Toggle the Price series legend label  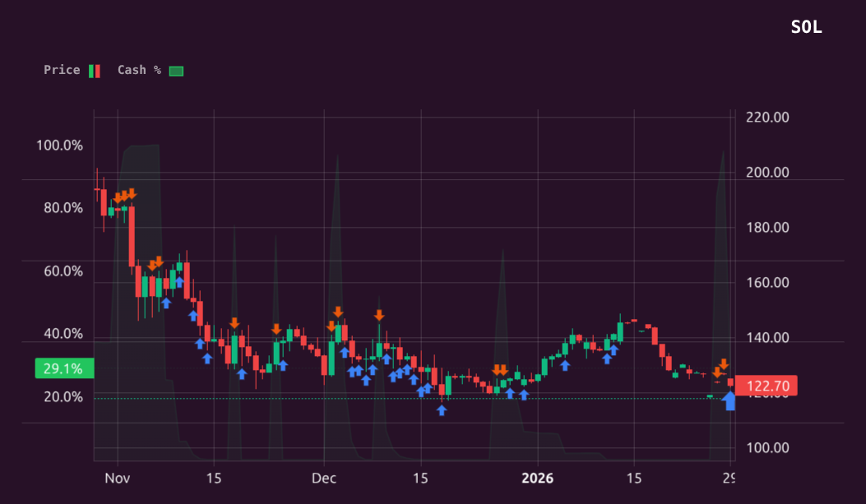click(62, 70)
